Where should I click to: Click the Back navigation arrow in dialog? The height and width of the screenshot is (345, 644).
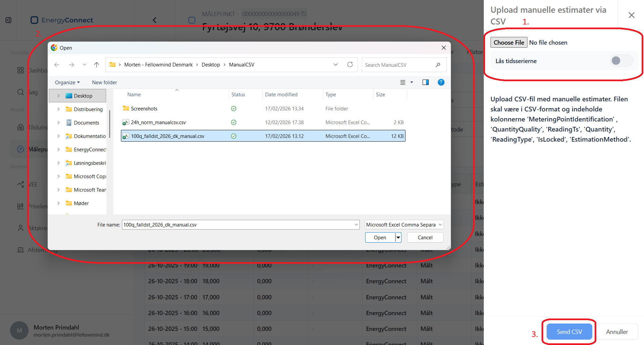click(57, 65)
